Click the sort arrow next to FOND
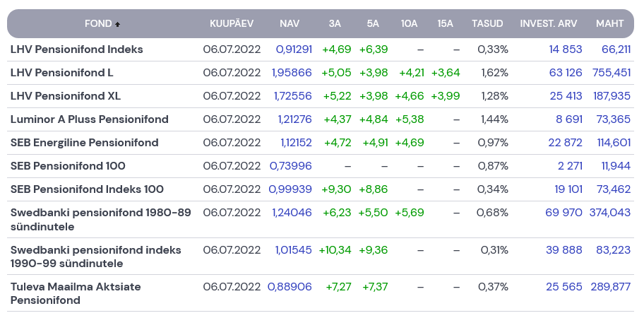The image size is (644, 318). coord(117,24)
